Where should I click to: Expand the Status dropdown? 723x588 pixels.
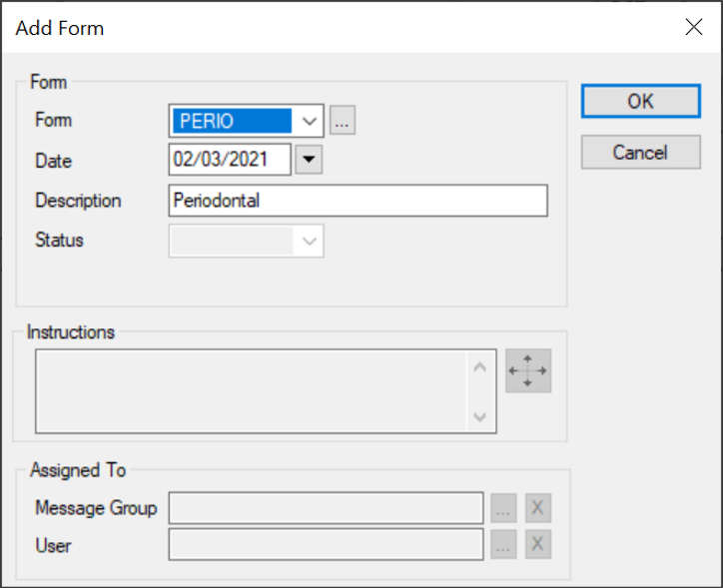[310, 241]
